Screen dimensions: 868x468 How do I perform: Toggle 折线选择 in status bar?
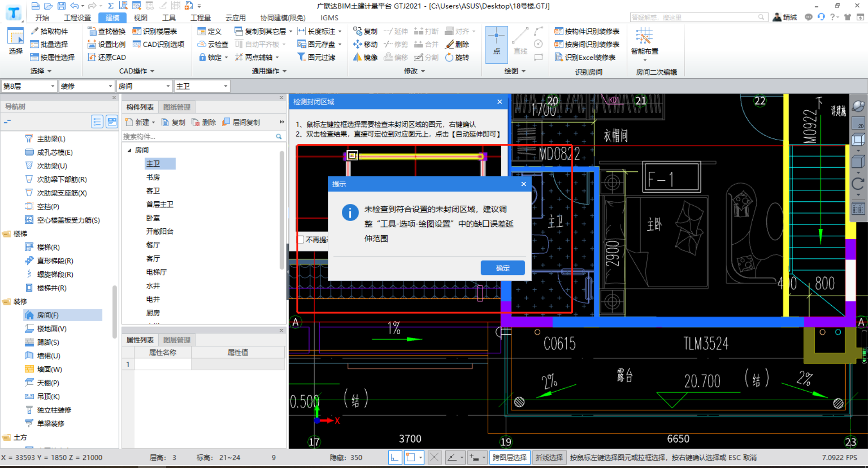coord(549,458)
